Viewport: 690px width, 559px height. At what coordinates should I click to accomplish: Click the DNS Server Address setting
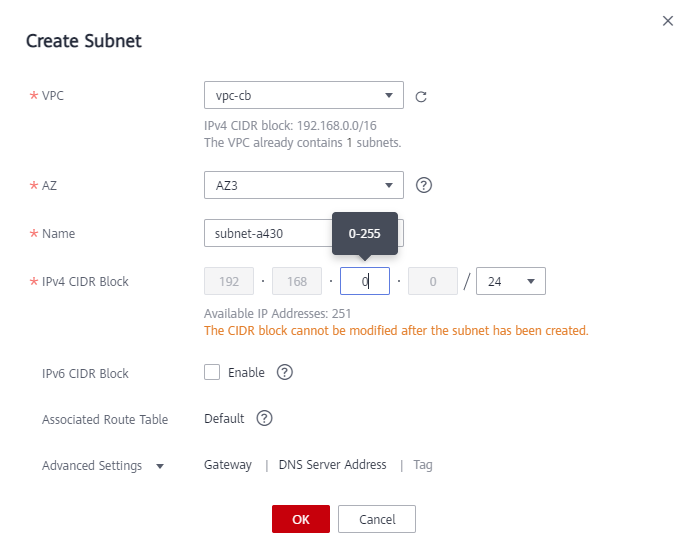click(332, 465)
